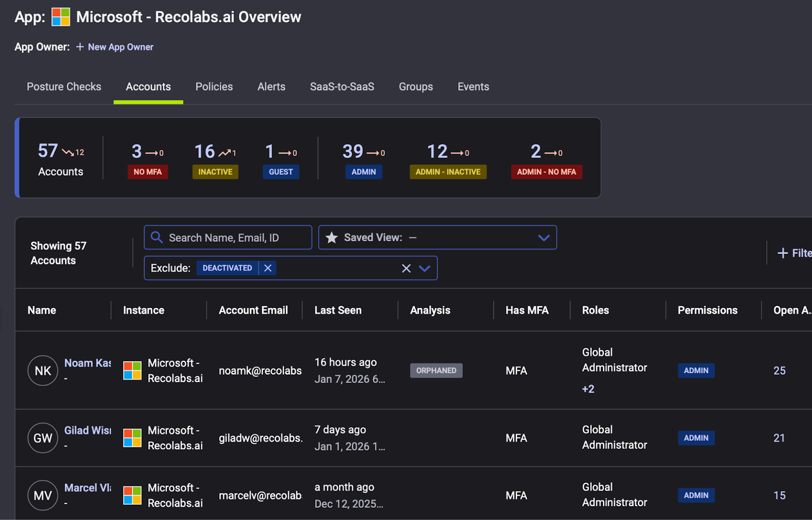
Task: Click the 'a month ago' last seen value
Action: (x=344, y=487)
